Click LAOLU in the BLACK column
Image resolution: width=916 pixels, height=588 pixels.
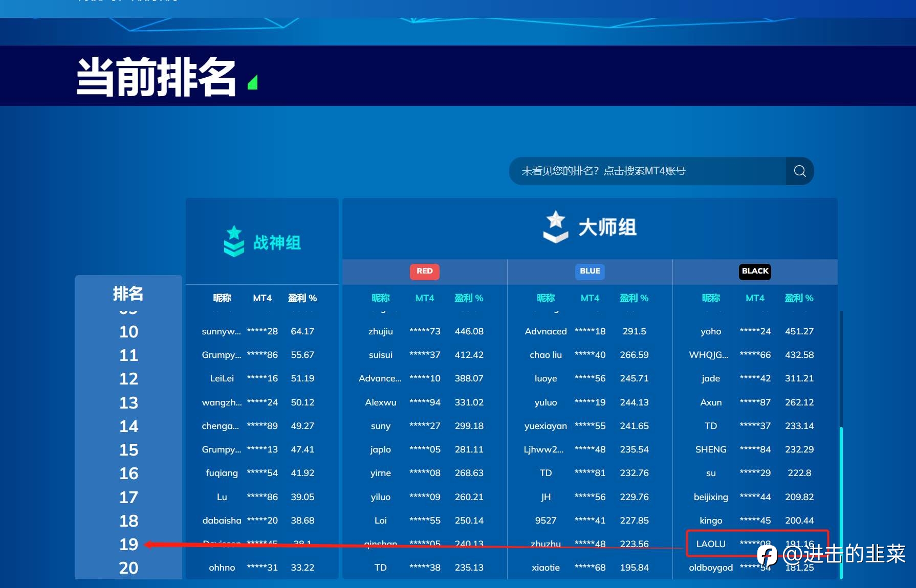coord(711,544)
